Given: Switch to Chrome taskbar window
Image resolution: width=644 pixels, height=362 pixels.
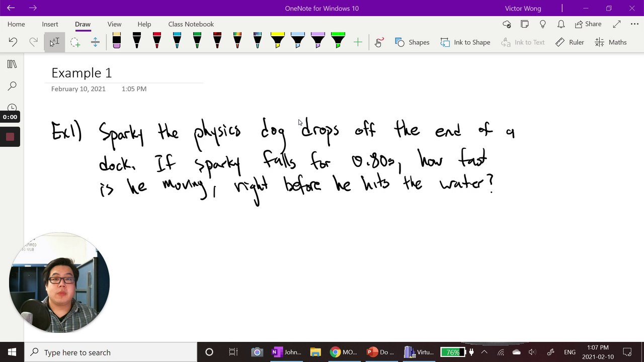Looking at the screenshot, I should pos(343,352).
